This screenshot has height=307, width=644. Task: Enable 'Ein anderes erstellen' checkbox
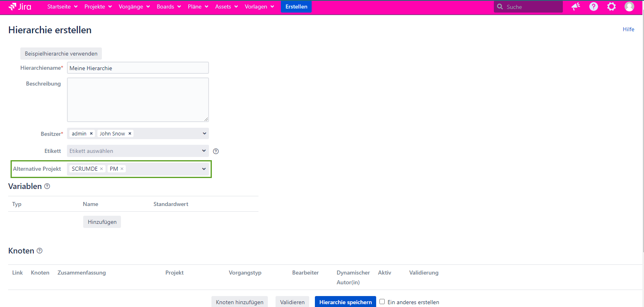tap(382, 302)
